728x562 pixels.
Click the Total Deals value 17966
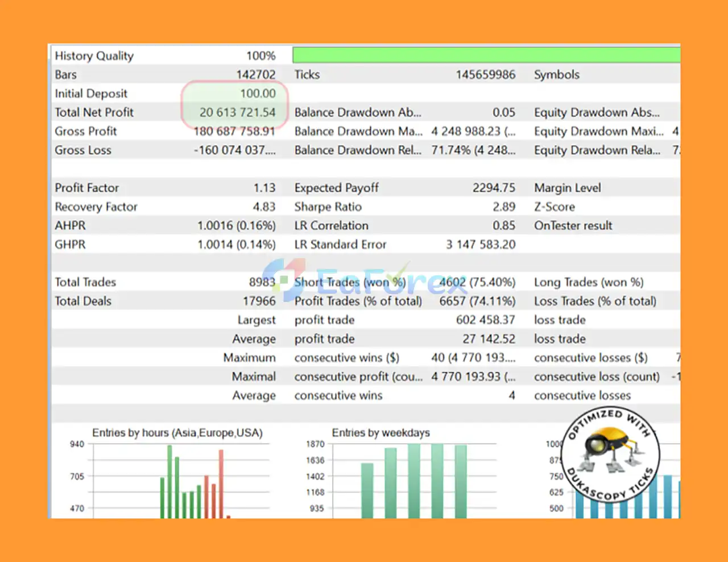(259, 301)
